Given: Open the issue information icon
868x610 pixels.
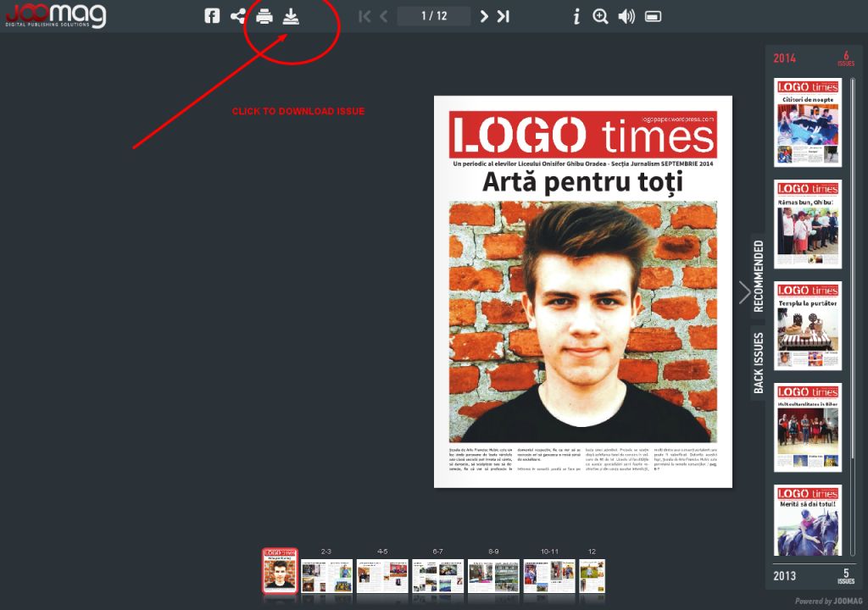Looking at the screenshot, I should pos(576,16).
